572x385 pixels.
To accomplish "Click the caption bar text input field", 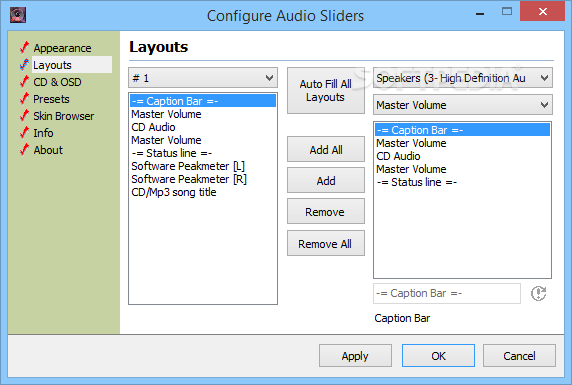I will [x=447, y=293].
